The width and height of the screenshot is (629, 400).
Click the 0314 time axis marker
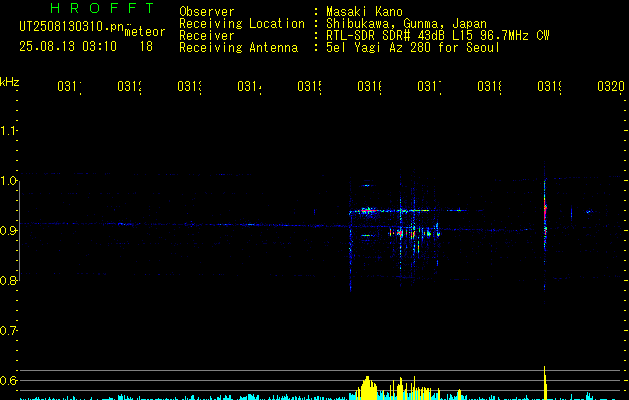[249, 86]
